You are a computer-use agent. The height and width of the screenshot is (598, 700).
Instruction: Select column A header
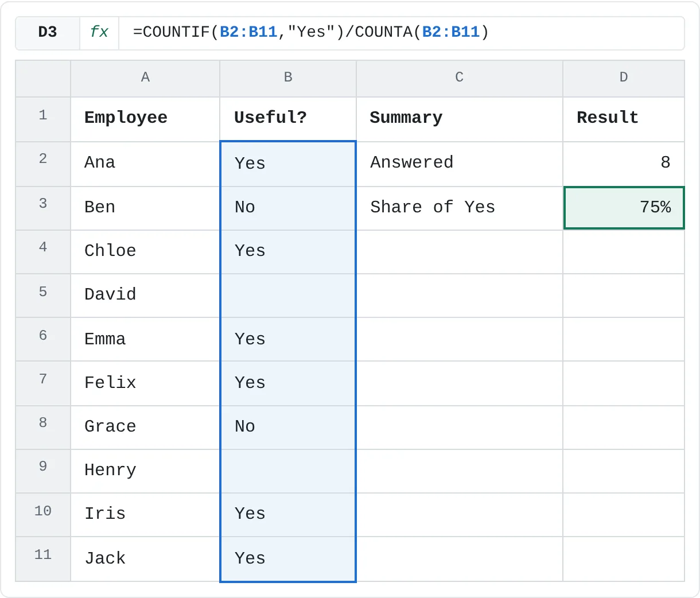145,78
